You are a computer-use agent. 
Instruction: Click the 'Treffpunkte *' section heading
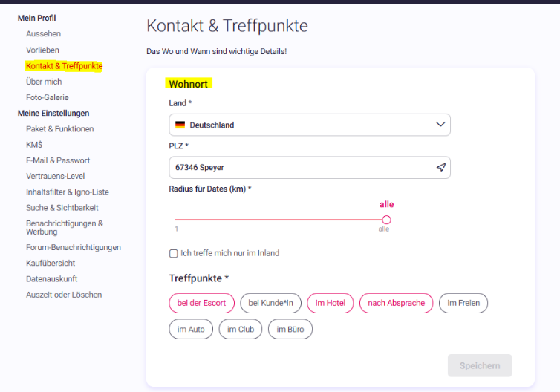coord(198,278)
